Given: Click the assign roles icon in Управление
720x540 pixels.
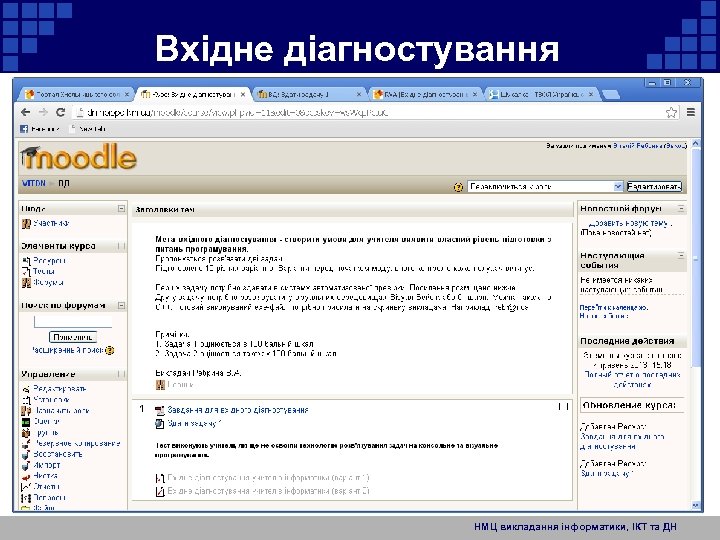Looking at the screenshot, I should click(26, 411).
